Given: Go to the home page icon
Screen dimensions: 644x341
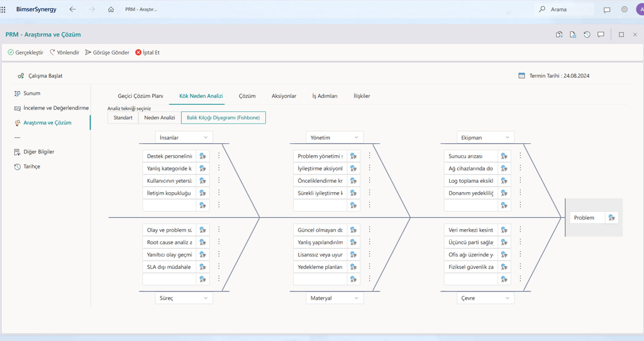Looking at the screenshot, I should (111, 9).
